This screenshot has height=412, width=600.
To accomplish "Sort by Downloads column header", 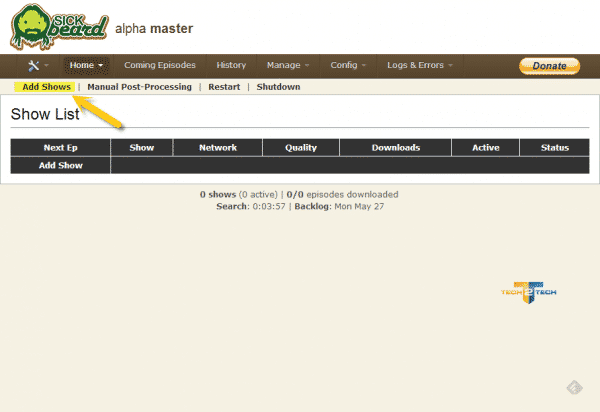I will (395, 148).
